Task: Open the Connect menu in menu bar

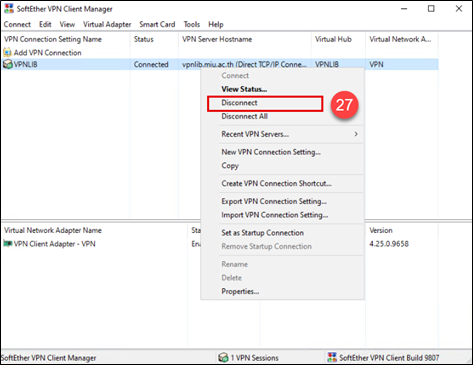Action: click(x=17, y=24)
